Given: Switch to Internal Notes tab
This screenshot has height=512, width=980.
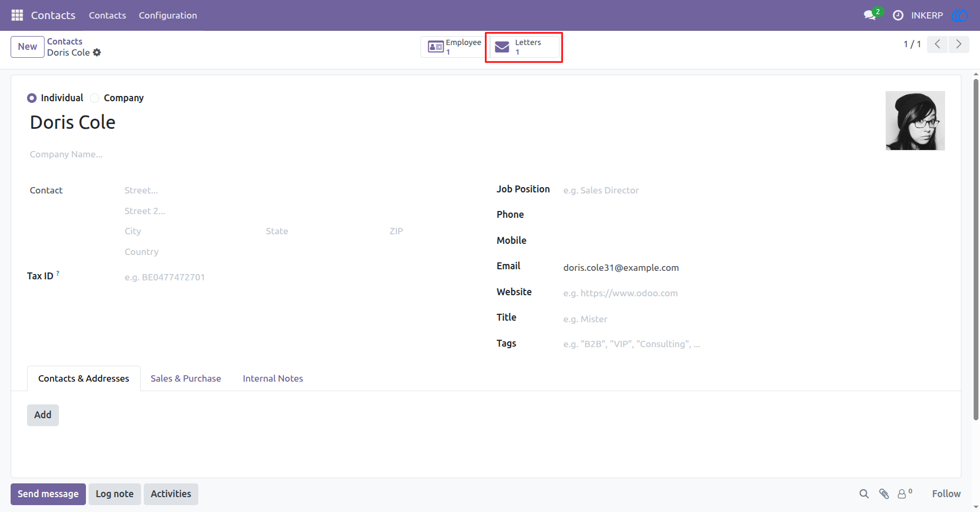Looking at the screenshot, I should [x=273, y=378].
